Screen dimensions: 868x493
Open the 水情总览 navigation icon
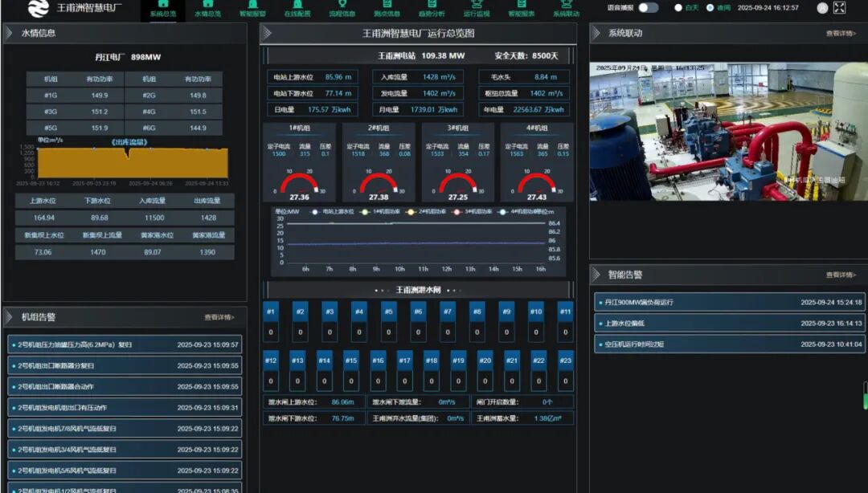(x=207, y=5)
